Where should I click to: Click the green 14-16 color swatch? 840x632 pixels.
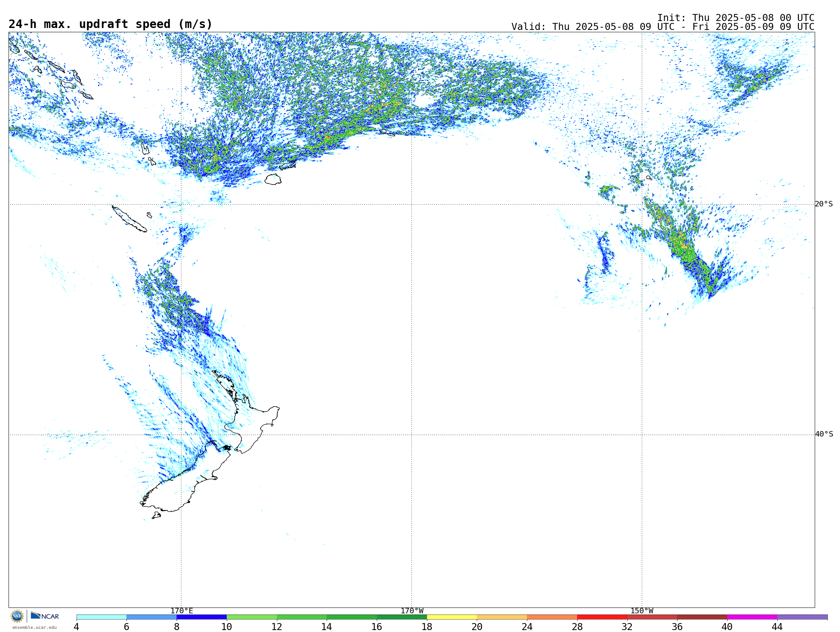tap(352, 617)
